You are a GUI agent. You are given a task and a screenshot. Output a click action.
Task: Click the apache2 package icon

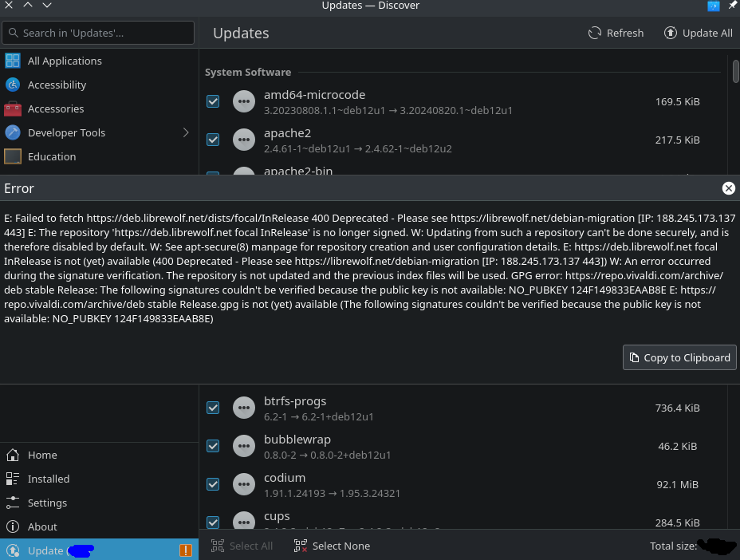click(x=244, y=140)
